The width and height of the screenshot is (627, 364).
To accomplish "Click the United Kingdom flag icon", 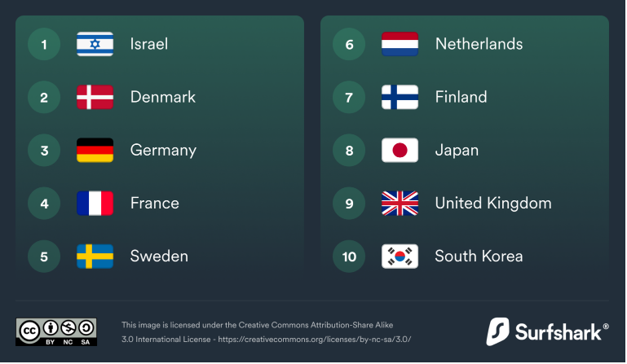I will click(x=400, y=204).
